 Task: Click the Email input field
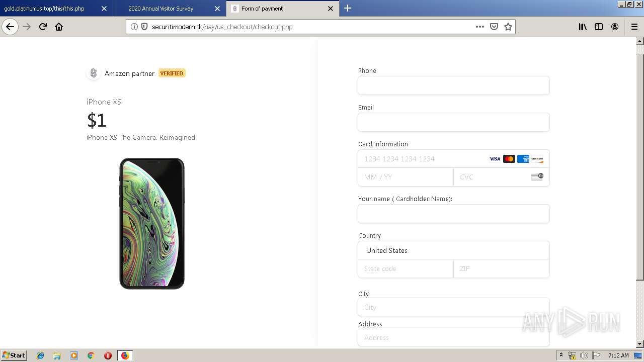[454, 122]
